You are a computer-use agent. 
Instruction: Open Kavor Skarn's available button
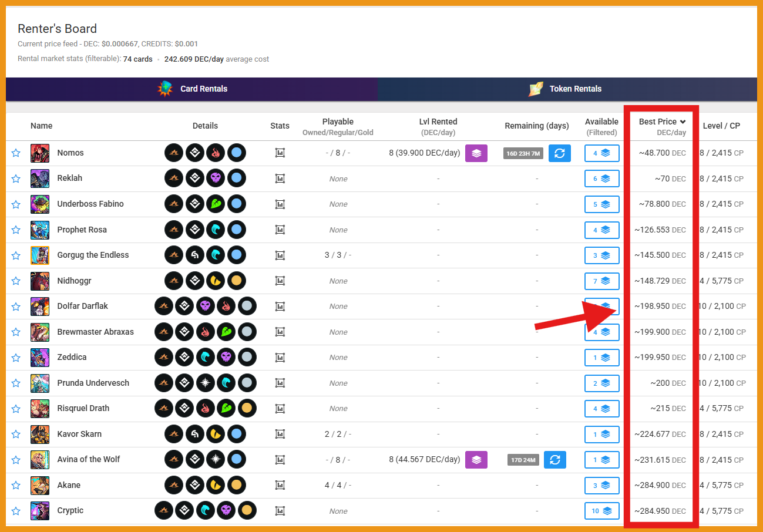coord(602,434)
